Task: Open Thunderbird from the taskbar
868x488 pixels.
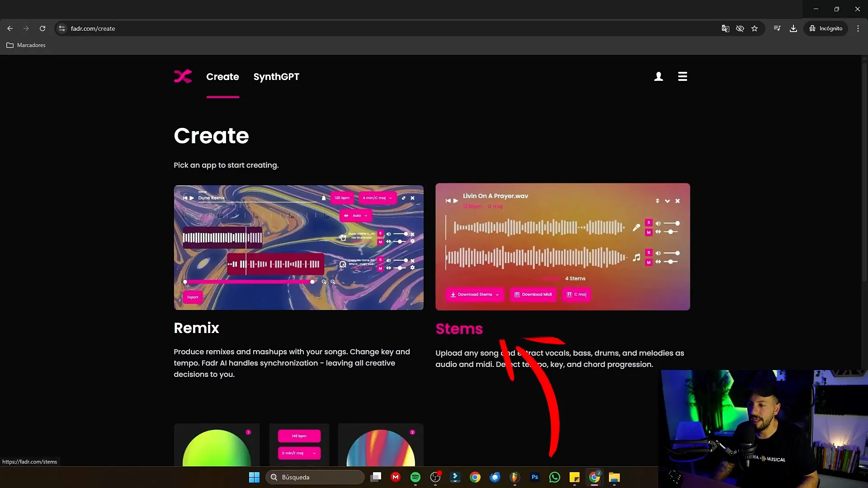Action: tap(495, 477)
